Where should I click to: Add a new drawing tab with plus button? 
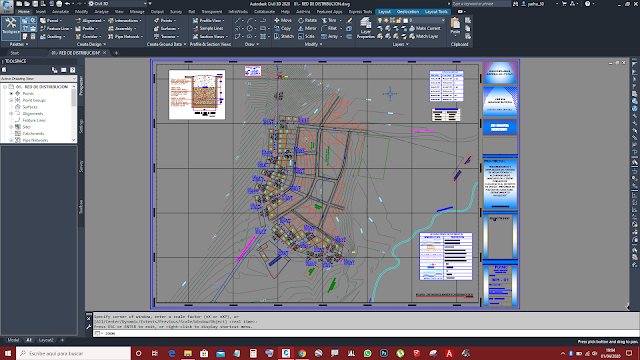(x=116, y=53)
